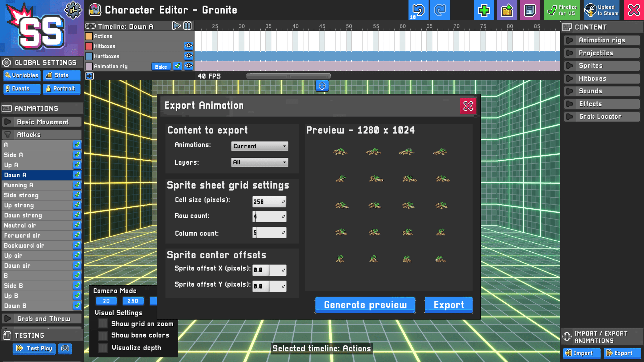Image resolution: width=644 pixels, height=362 pixels.
Task: Click the add timeline layer plus icon
Action: (89, 76)
